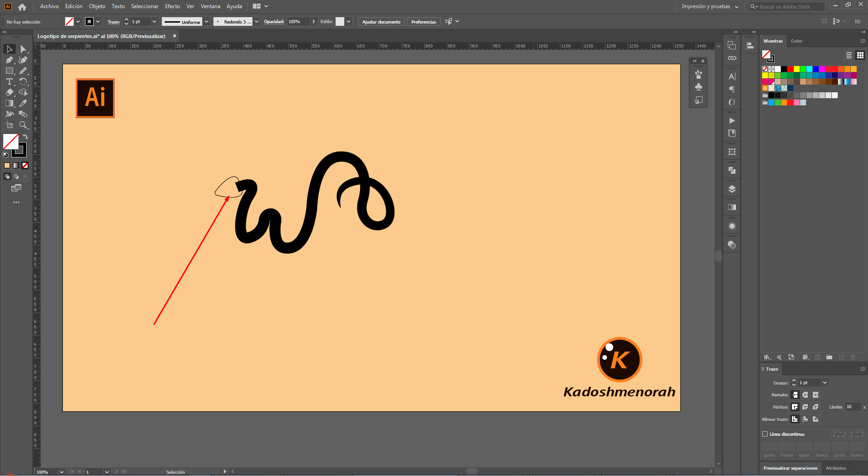Select the Rotate tool
This screenshot has height=476, width=868.
(x=23, y=81)
